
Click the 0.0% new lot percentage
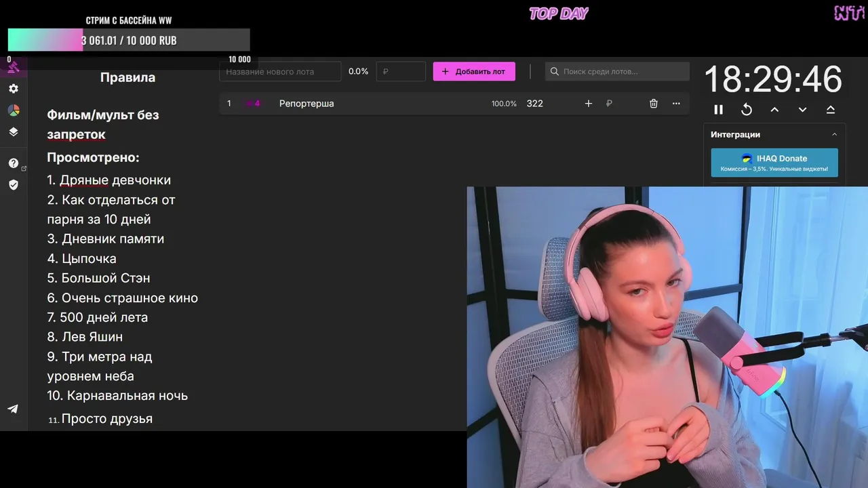358,71
